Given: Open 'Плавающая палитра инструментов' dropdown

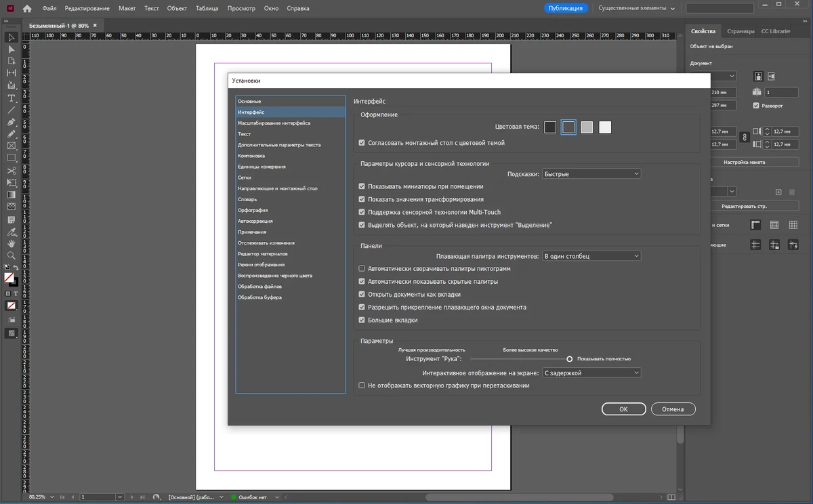Looking at the screenshot, I should tap(591, 256).
